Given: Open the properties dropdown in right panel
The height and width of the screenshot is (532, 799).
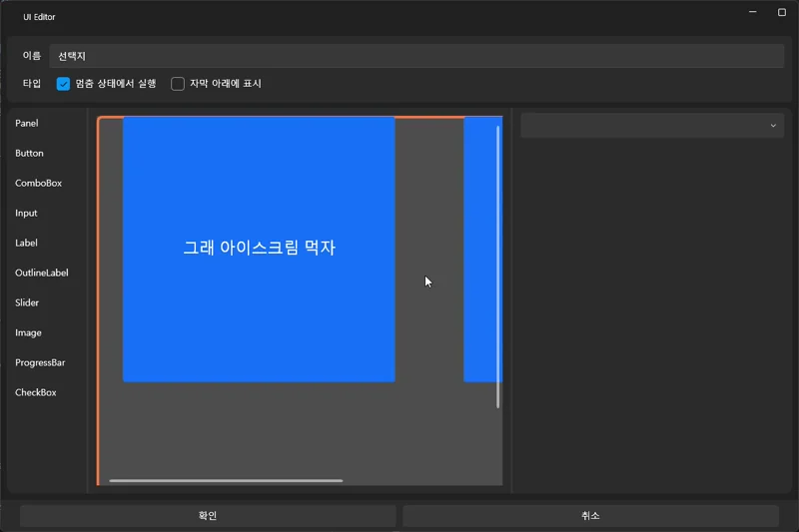Looking at the screenshot, I should click(x=652, y=125).
